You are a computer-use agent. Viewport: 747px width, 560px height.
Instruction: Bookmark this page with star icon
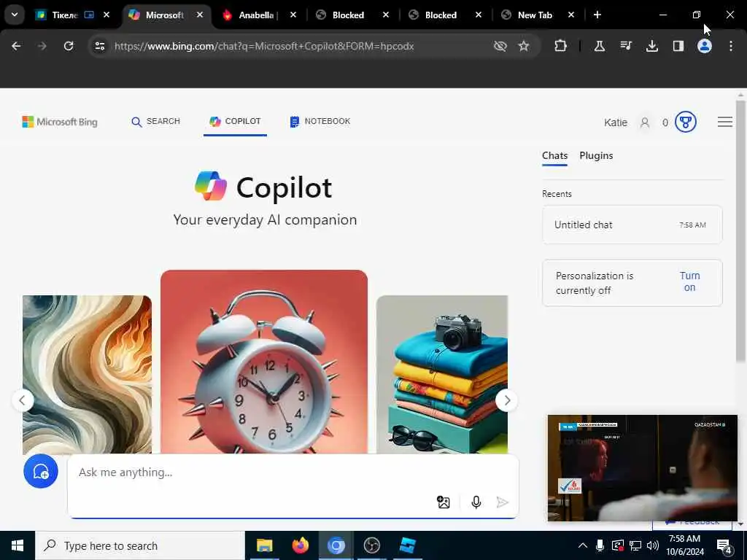[524, 46]
